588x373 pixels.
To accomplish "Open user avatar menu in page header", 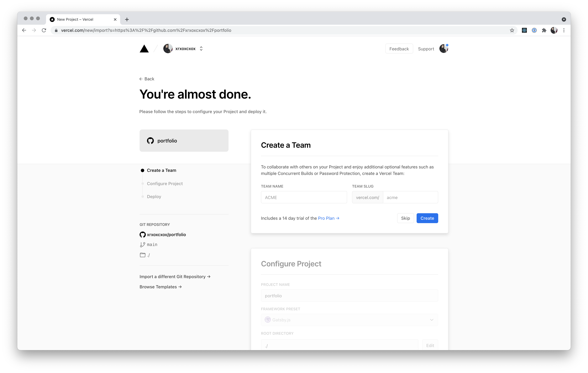I will (443, 49).
